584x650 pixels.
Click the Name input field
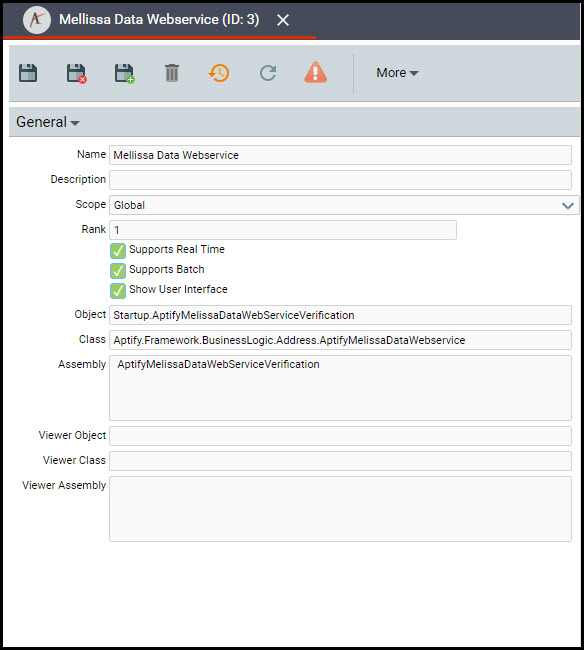coord(340,155)
